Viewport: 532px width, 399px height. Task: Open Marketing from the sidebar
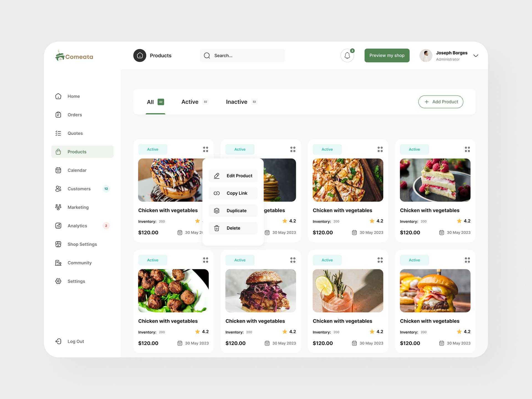78,207
